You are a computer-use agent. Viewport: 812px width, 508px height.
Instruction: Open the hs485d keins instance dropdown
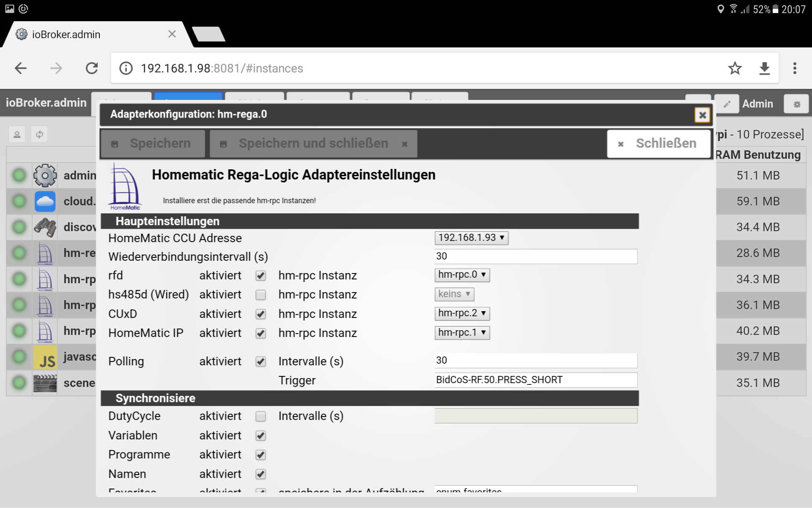[454, 294]
